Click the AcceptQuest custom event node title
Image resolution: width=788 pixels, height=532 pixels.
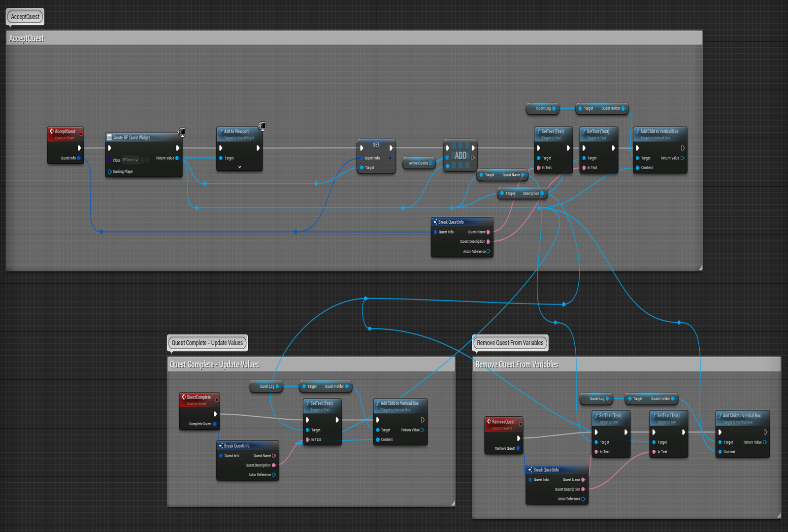tap(65, 132)
